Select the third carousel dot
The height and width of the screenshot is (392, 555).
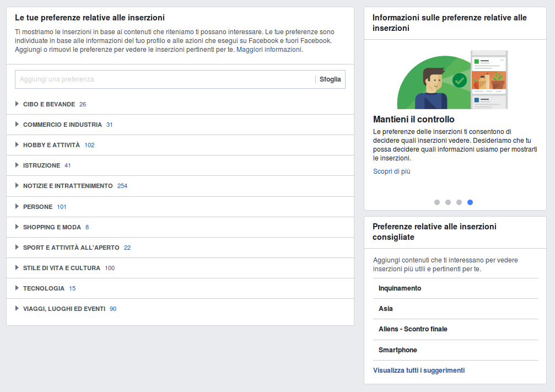point(459,202)
